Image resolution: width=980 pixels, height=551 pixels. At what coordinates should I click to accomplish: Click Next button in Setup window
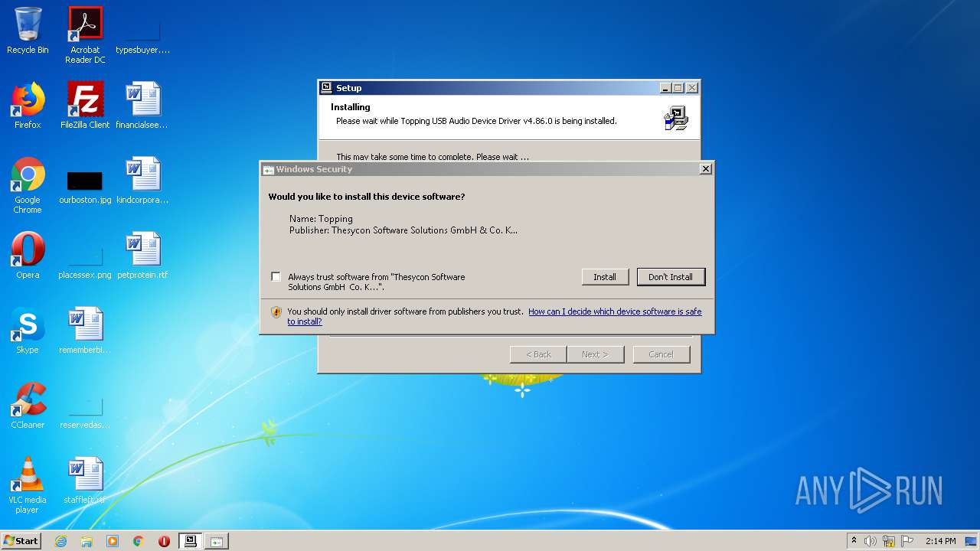(x=595, y=354)
